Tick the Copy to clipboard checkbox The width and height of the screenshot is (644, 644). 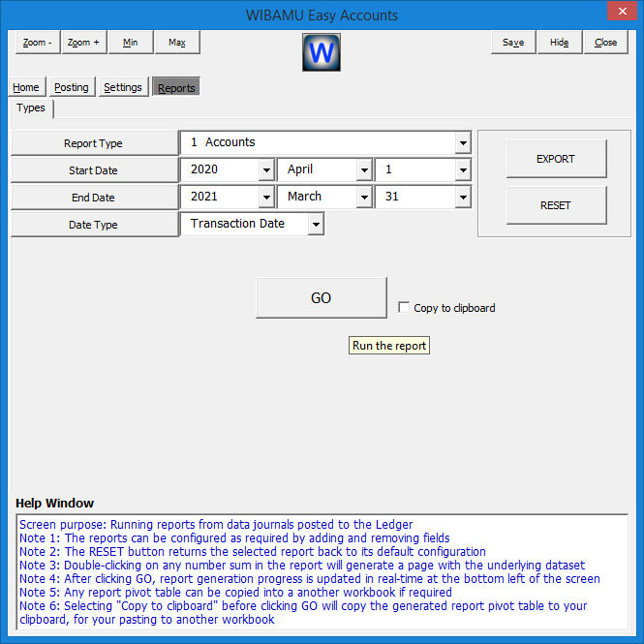click(x=404, y=307)
